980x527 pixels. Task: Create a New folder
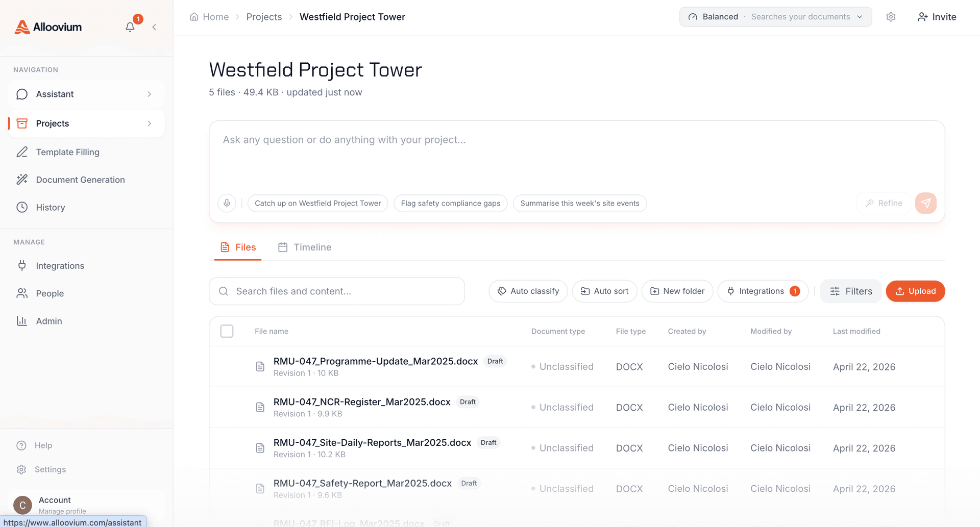click(677, 291)
